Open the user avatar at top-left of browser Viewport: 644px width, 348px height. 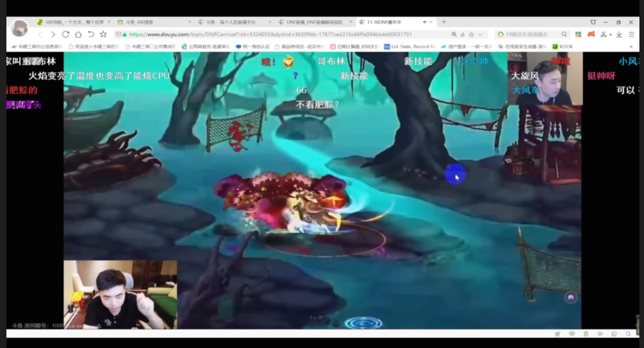point(19,28)
